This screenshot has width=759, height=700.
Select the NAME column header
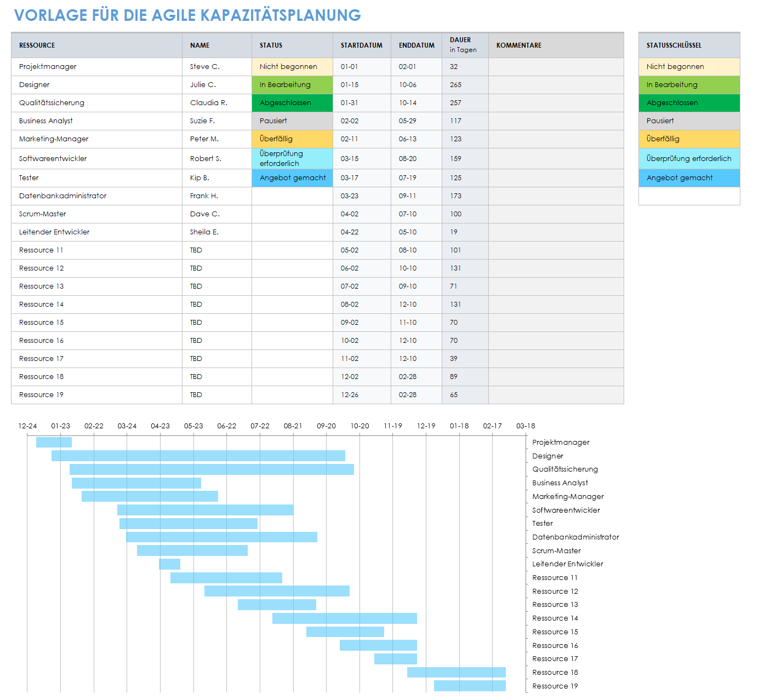coord(217,45)
